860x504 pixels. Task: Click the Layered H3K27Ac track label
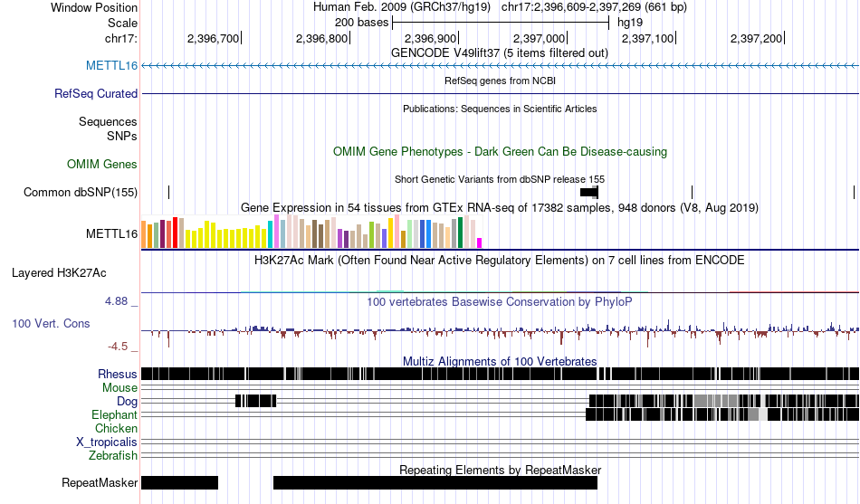tap(59, 273)
